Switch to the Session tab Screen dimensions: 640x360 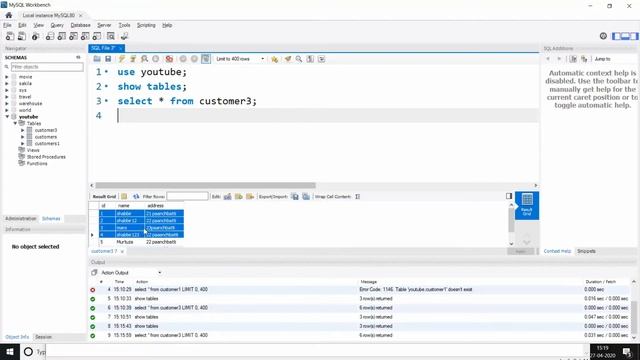43,337
